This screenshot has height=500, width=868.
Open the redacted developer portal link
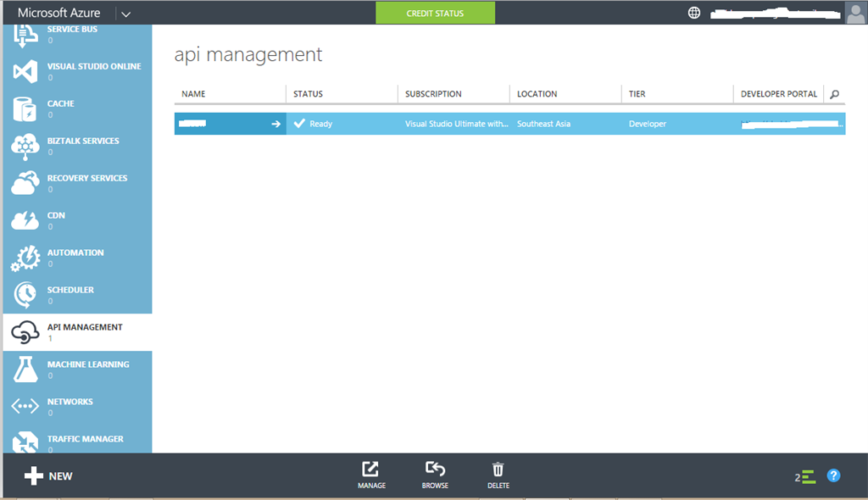(x=792, y=124)
